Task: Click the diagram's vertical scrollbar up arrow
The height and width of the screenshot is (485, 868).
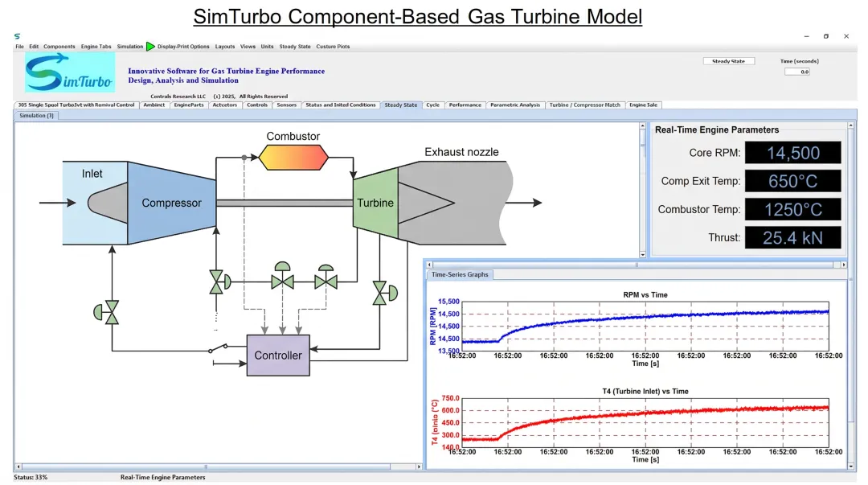Action: 642,126
